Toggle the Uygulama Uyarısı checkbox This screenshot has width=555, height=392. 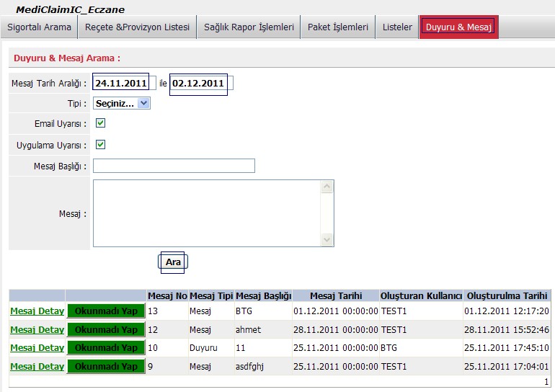[101, 145]
